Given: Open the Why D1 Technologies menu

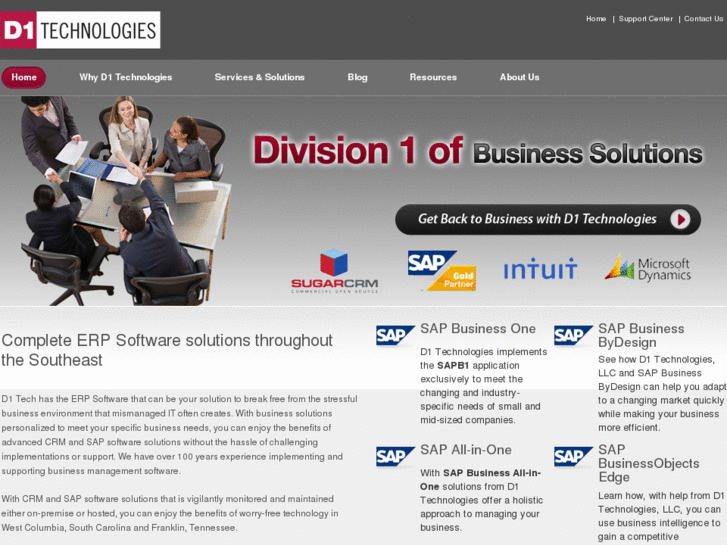Looking at the screenshot, I should pyautogui.click(x=126, y=77).
